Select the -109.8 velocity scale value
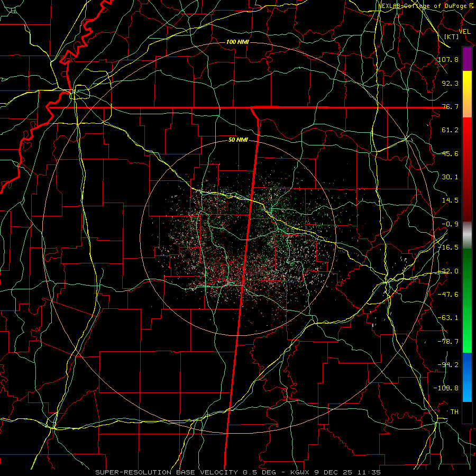The height and width of the screenshot is (476, 476). [446, 388]
